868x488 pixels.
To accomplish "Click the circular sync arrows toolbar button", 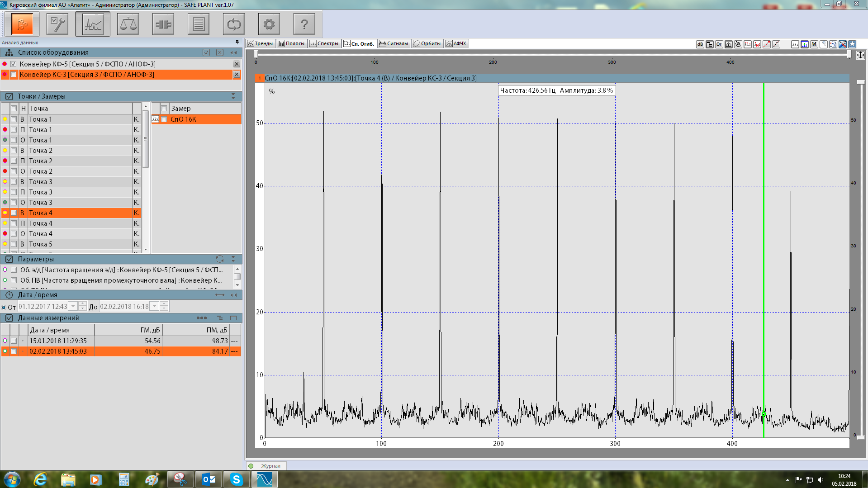I will tap(234, 24).
